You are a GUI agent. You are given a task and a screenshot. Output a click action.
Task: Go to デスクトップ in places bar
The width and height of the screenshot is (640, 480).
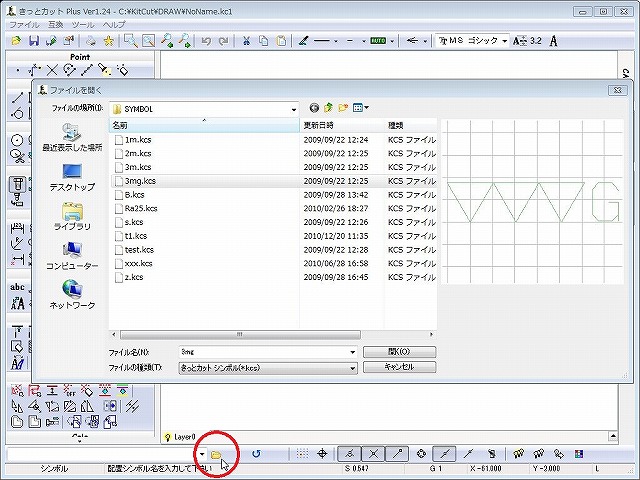(x=72, y=177)
